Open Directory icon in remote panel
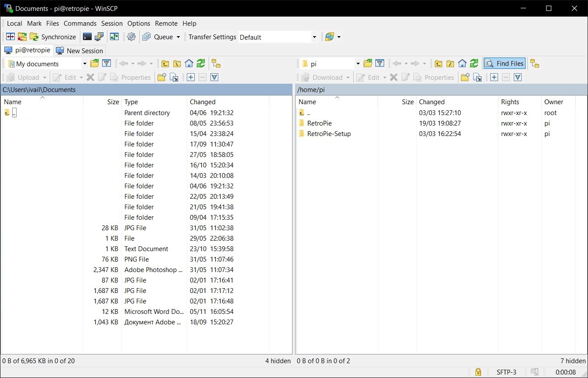This screenshot has width=588, height=378. coord(368,64)
